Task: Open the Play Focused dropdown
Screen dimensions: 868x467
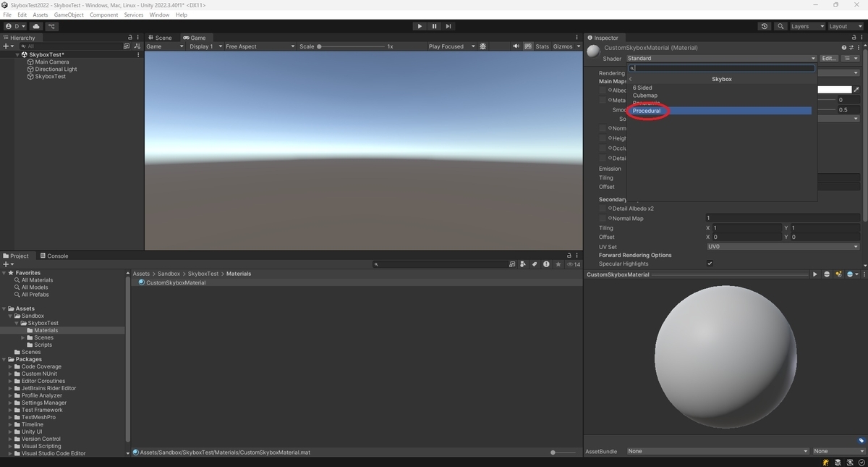Action: click(x=451, y=46)
